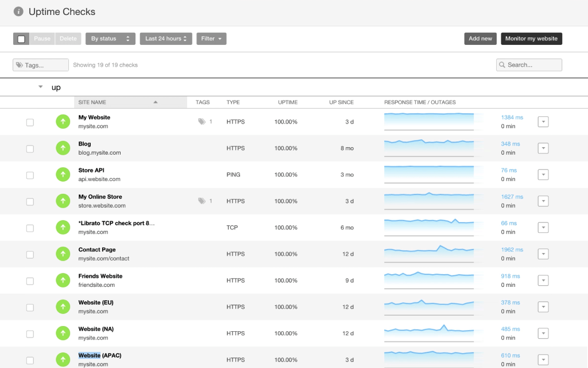Viewport: 588px width, 368px height.
Task: Click the green status icon for Contact Page
Action: 63,254
